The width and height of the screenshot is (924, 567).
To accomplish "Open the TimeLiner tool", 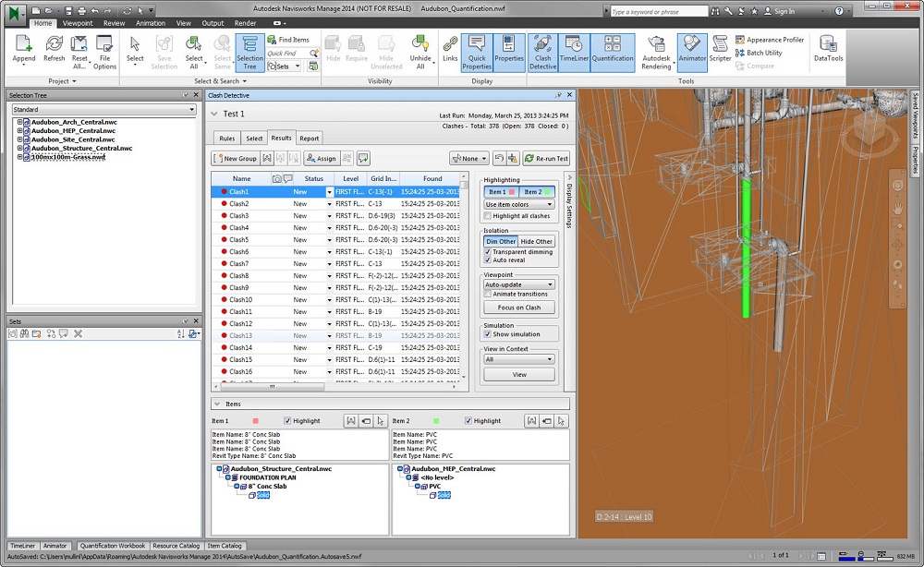I will [x=574, y=53].
